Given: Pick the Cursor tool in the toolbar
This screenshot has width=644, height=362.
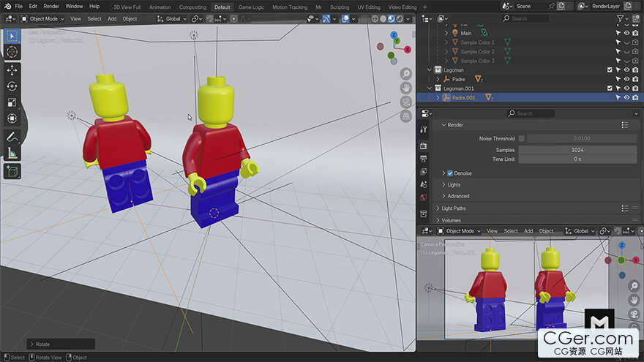Looking at the screenshot, I should pos(12,52).
